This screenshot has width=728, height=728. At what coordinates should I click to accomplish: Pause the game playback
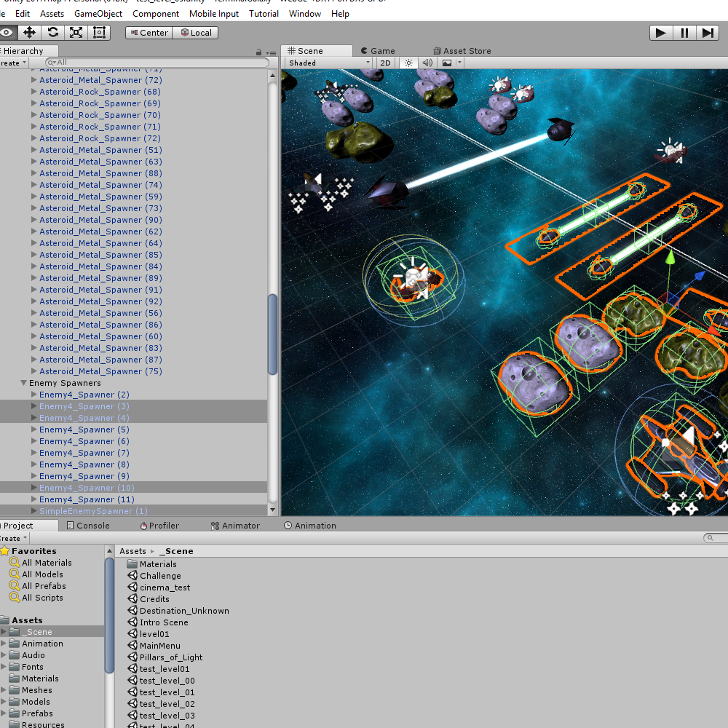click(x=684, y=33)
